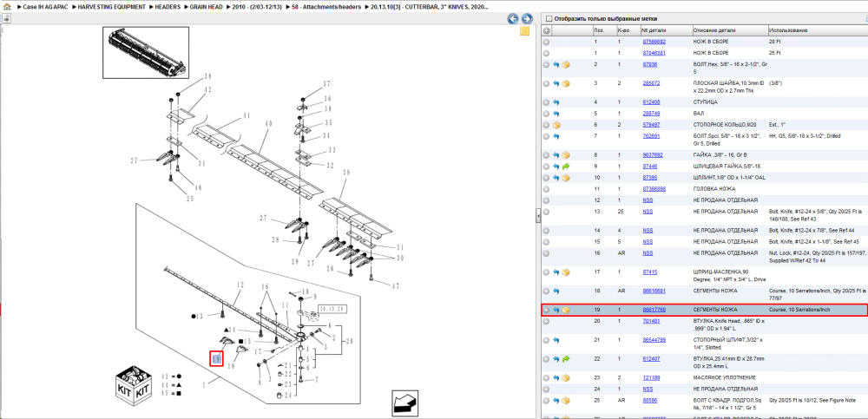Select callout 40 in the diagram
Image resolution: width=868 pixels, height=419 pixels.
pyautogui.click(x=269, y=125)
